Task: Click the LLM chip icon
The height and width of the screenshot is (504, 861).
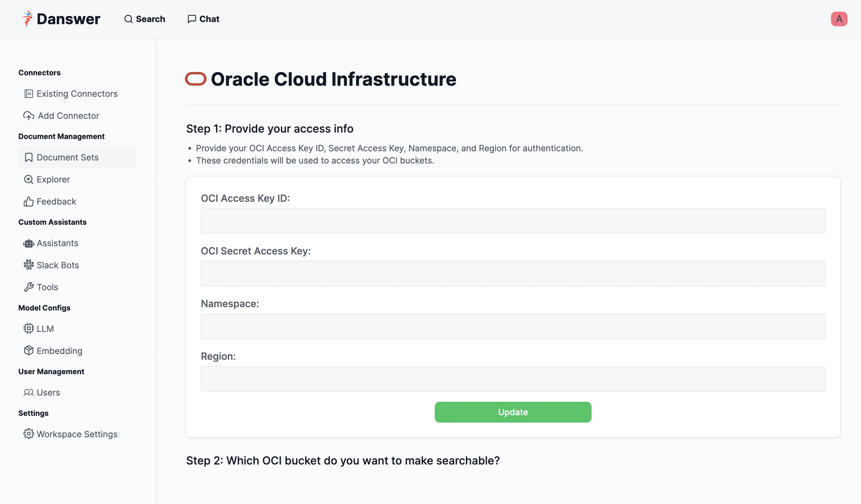Action: click(x=29, y=328)
